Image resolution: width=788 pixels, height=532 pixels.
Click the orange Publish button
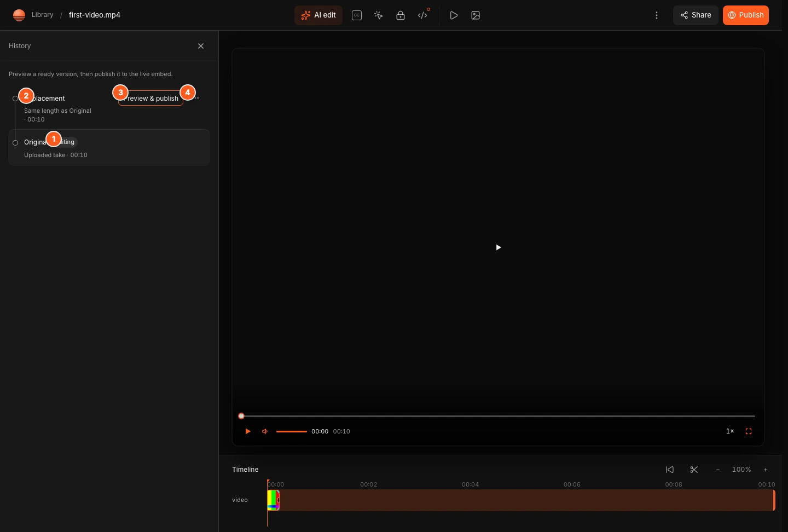746,15
